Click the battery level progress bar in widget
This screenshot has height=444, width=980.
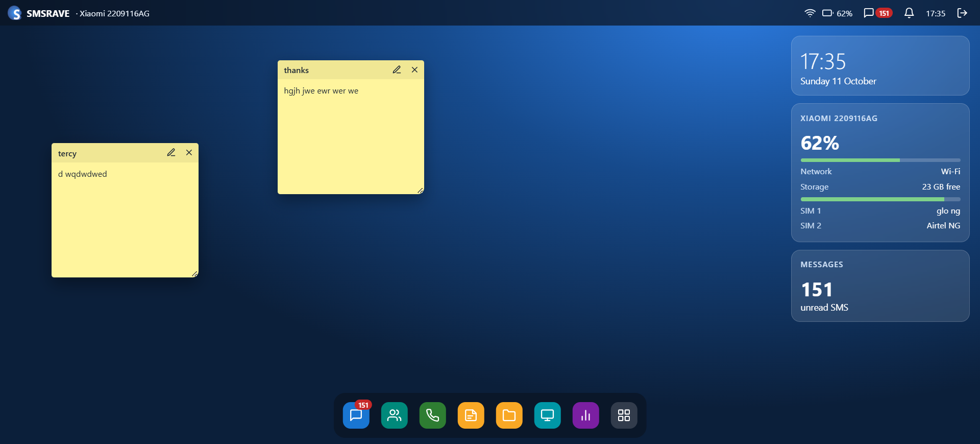(880, 160)
